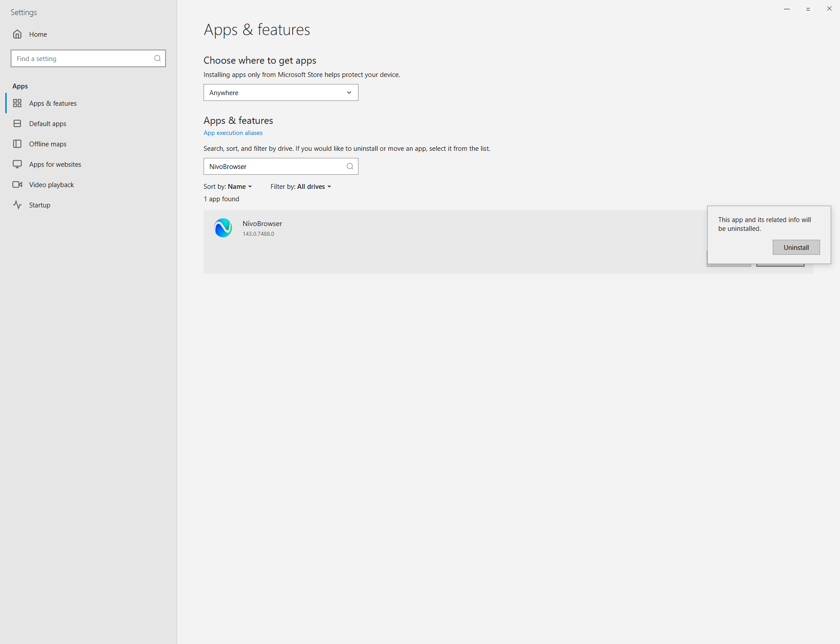Click the Default apps sidebar icon
The width and height of the screenshot is (840, 644).
pos(17,123)
